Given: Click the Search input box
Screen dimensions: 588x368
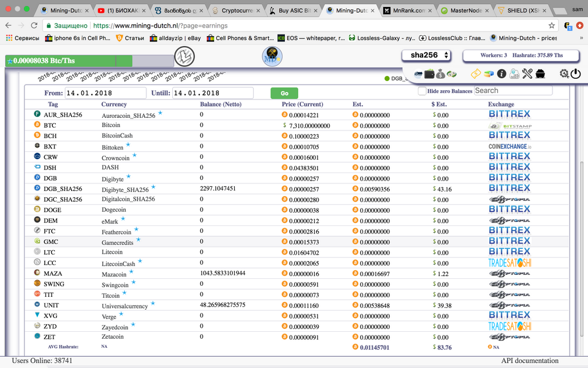Looking at the screenshot, I should pyautogui.click(x=513, y=90).
